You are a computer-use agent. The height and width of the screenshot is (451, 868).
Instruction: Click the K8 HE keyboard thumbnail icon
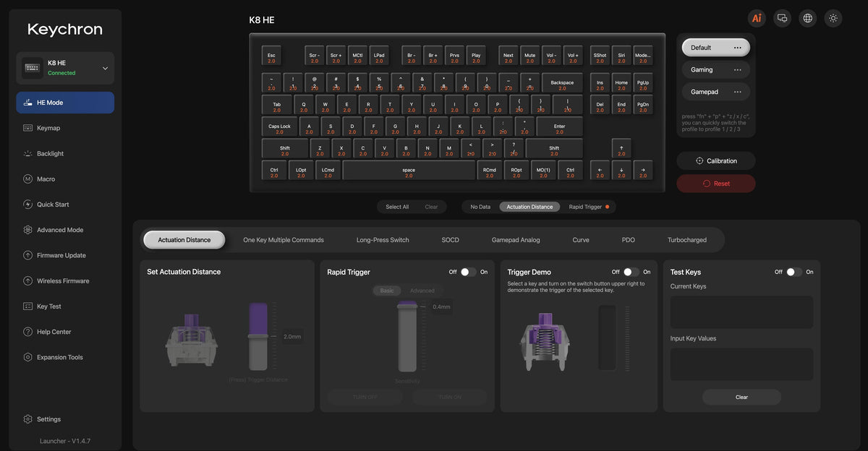pyautogui.click(x=33, y=68)
